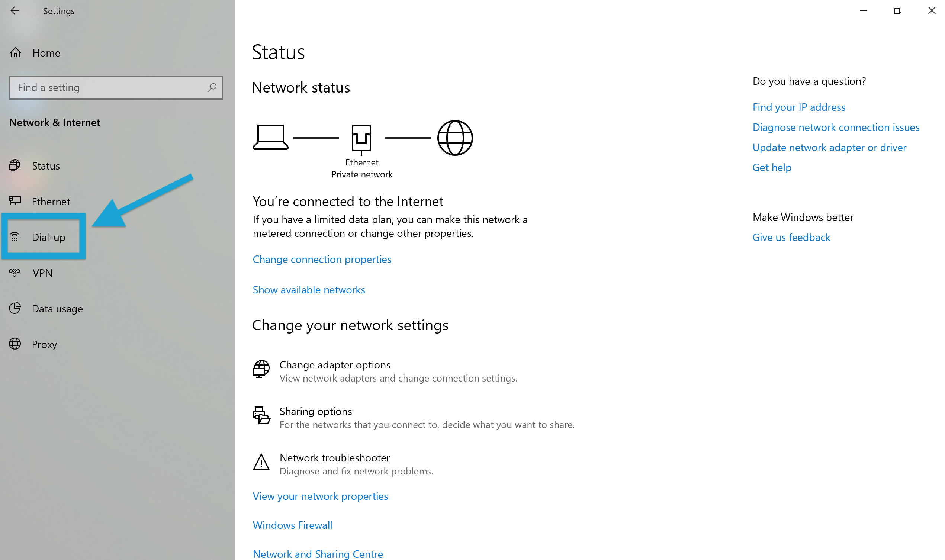Minimize the Settings window
The height and width of the screenshot is (560, 945).
tap(864, 10)
